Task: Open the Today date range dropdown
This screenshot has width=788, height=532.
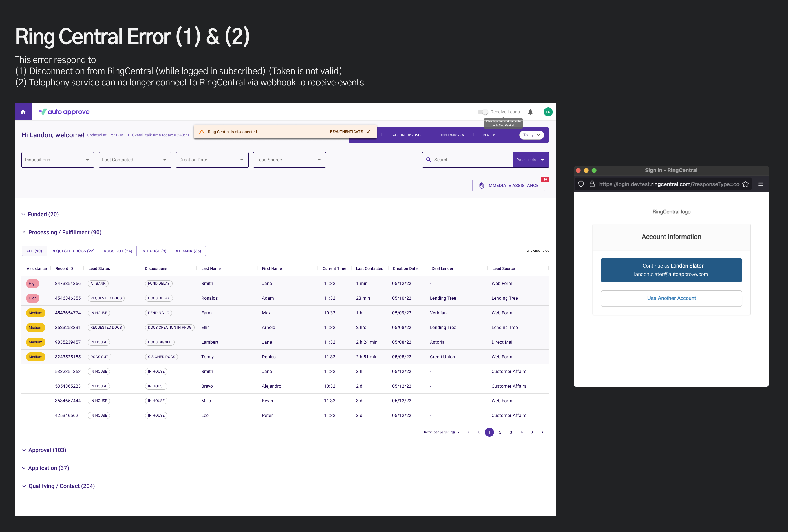Action: pyautogui.click(x=531, y=135)
